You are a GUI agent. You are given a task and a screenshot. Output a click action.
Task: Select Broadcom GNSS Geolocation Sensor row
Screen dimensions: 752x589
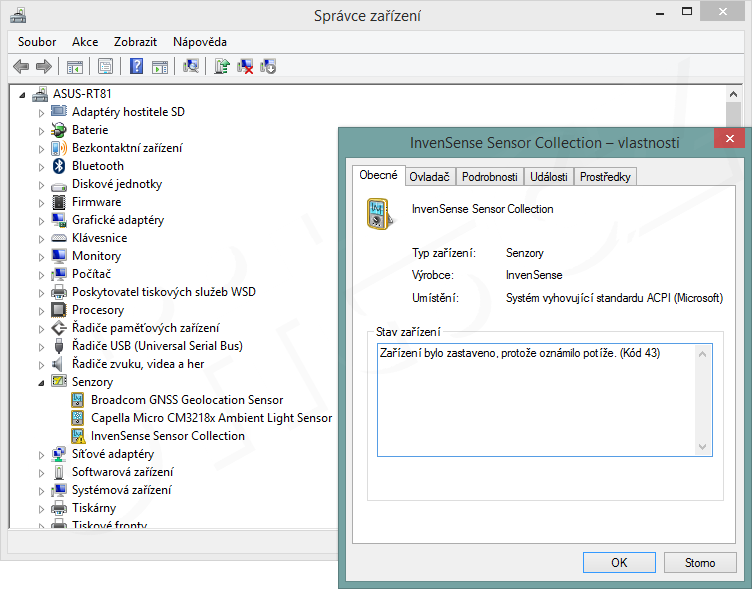point(187,400)
